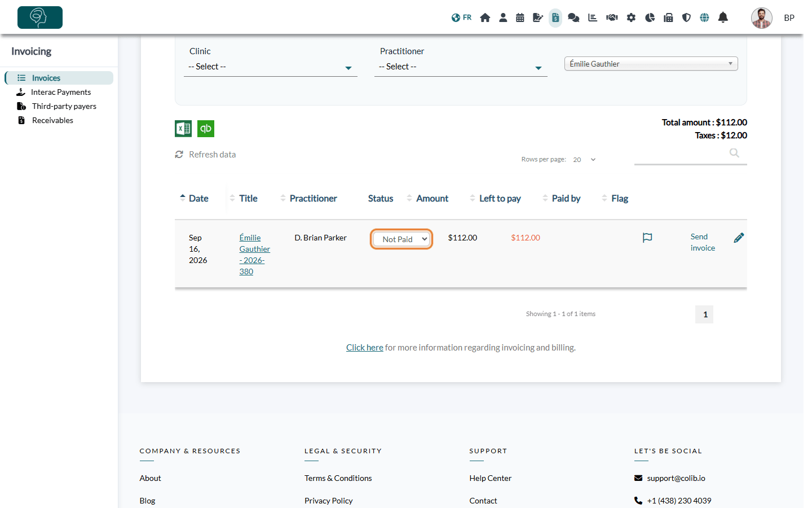Open the bar chart reports icon

[593, 17]
